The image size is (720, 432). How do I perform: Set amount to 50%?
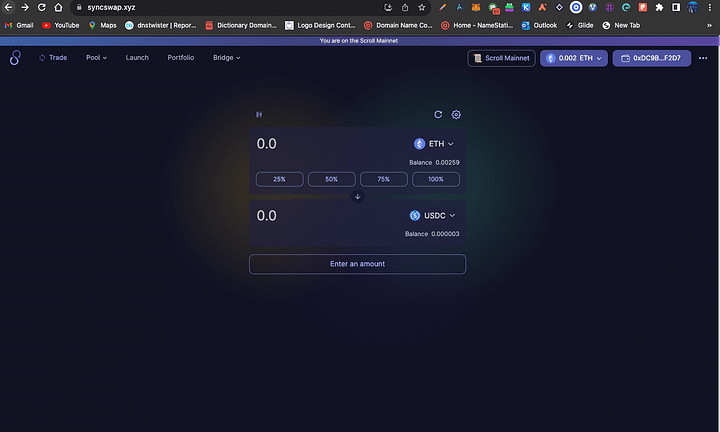pyautogui.click(x=332, y=180)
